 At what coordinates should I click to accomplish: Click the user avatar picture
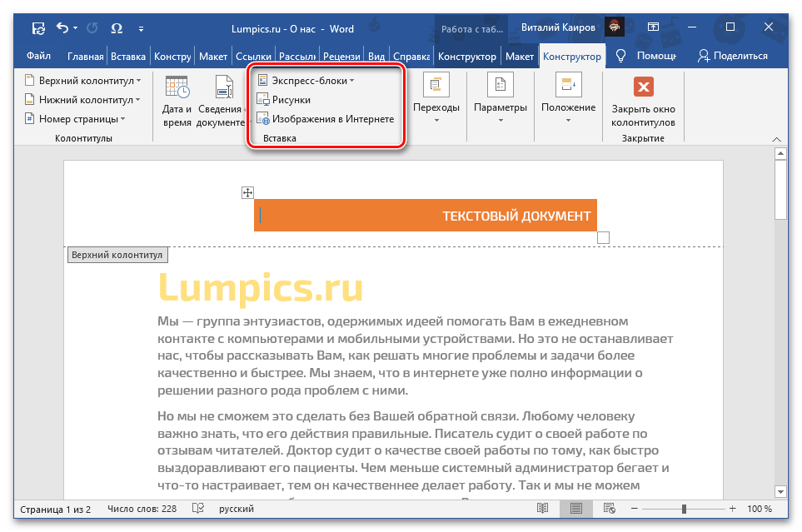(615, 27)
